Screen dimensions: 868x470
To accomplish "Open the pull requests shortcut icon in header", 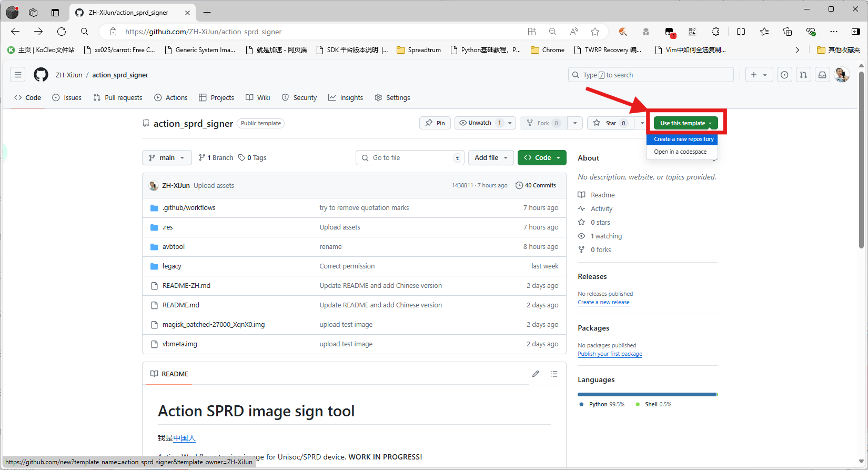I will coord(803,75).
